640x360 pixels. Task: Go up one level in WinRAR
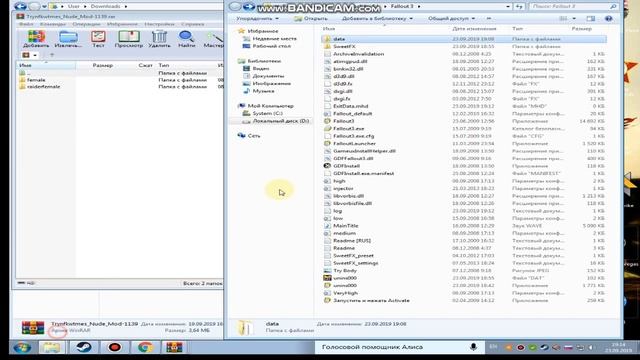pyautogui.click(x=52, y=55)
